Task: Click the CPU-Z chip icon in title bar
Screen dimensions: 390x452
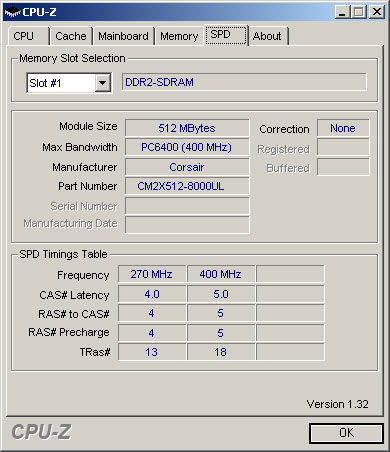Action: tap(12, 12)
